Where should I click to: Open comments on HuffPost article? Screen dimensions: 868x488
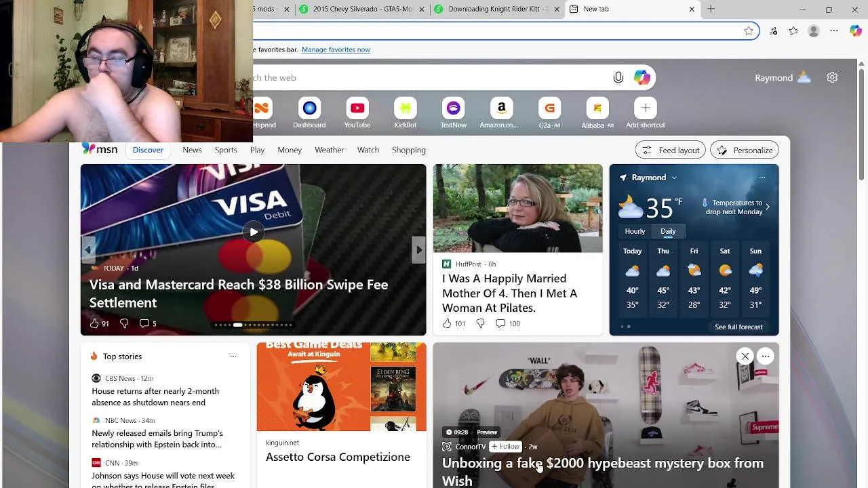(x=508, y=323)
